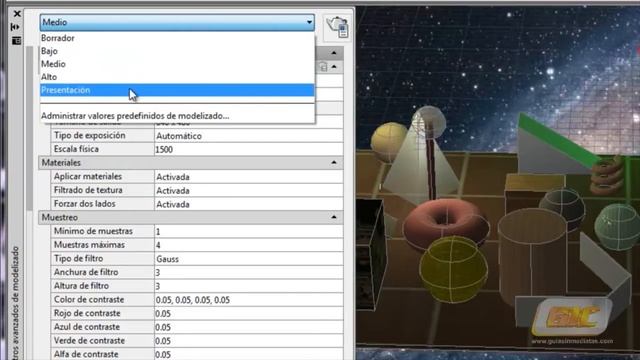Click the Mínimo de muestras label
This screenshot has width=640, height=360.
tap(93, 231)
